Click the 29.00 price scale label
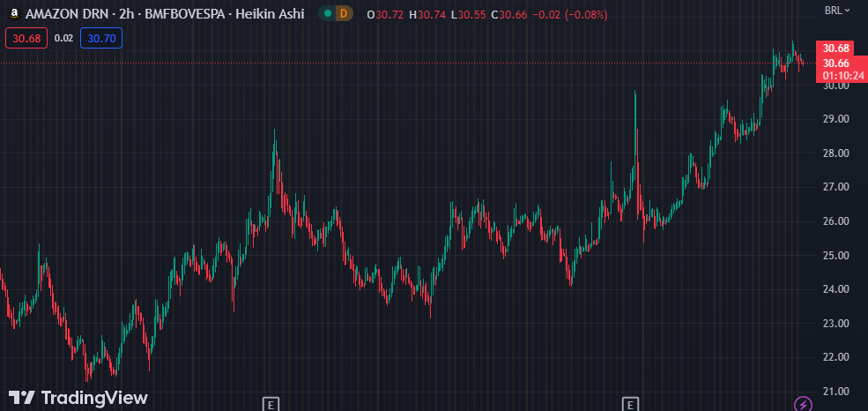Screen dimensions: 868x411 point(836,119)
